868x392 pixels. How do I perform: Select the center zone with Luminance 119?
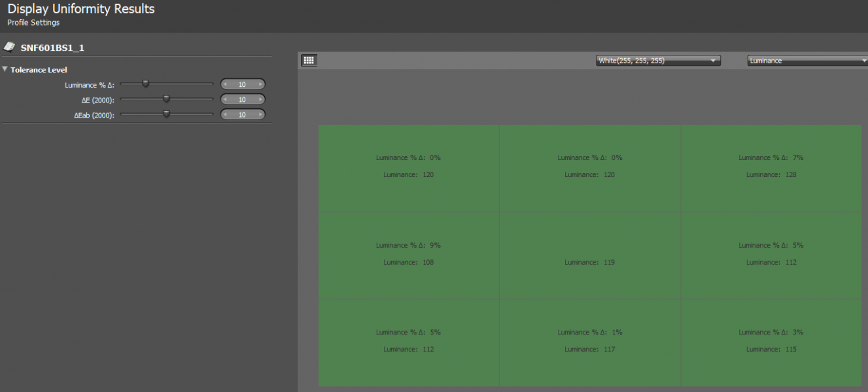pyautogui.click(x=590, y=255)
